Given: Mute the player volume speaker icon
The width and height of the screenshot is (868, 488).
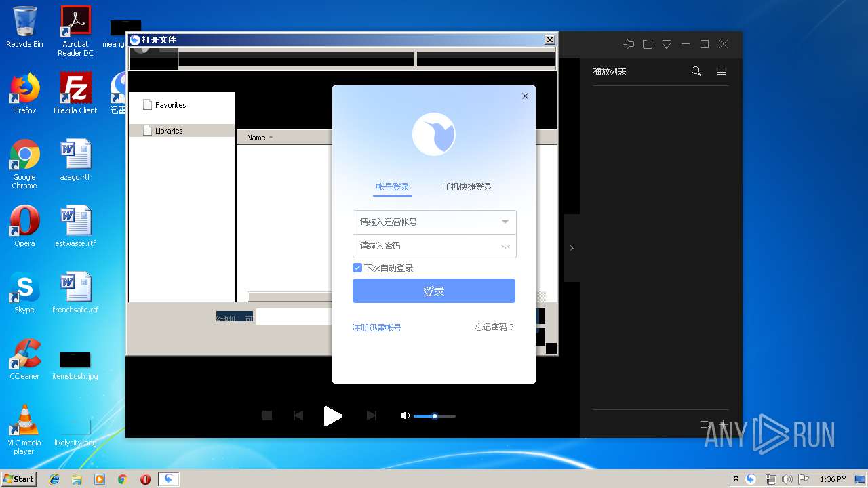Looking at the screenshot, I should 405,415.
